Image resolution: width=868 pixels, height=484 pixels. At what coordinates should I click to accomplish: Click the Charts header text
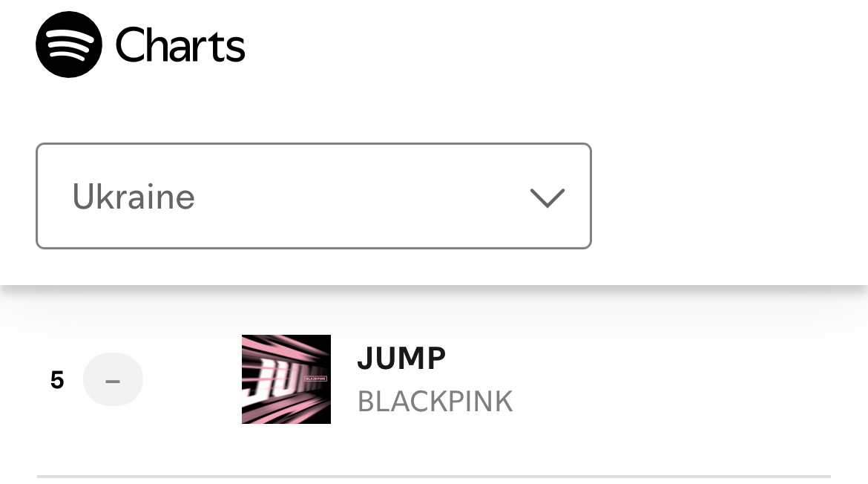180,45
